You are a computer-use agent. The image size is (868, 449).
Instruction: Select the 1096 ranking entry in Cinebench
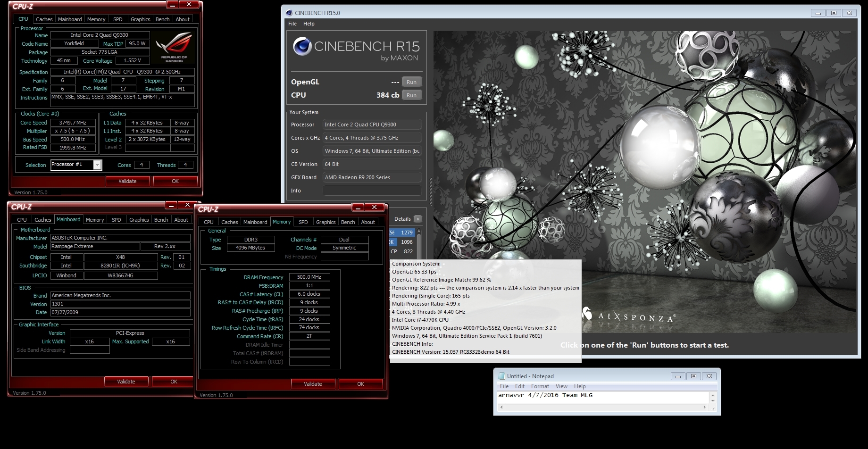click(x=402, y=242)
